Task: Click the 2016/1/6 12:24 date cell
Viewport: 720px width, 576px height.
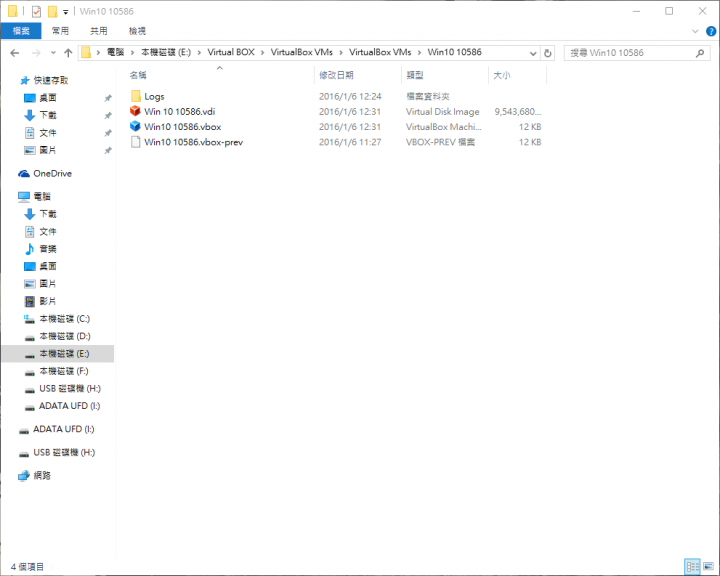Action: (x=350, y=96)
